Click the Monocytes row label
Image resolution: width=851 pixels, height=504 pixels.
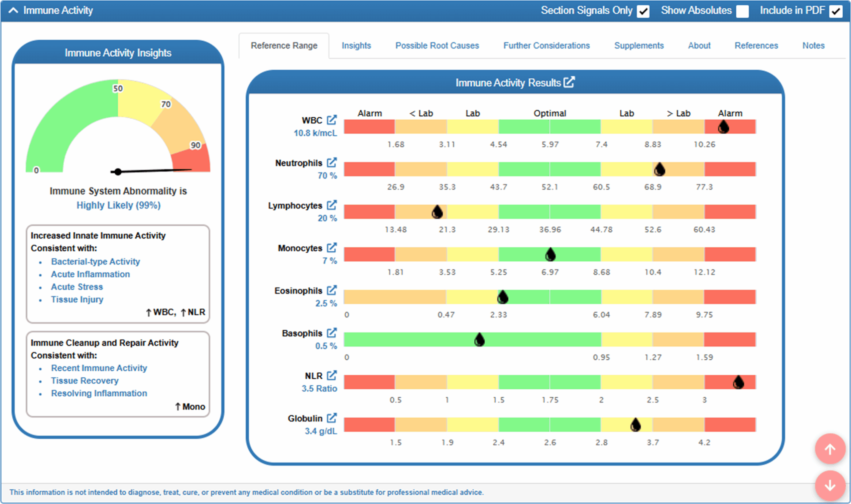pyautogui.click(x=300, y=248)
